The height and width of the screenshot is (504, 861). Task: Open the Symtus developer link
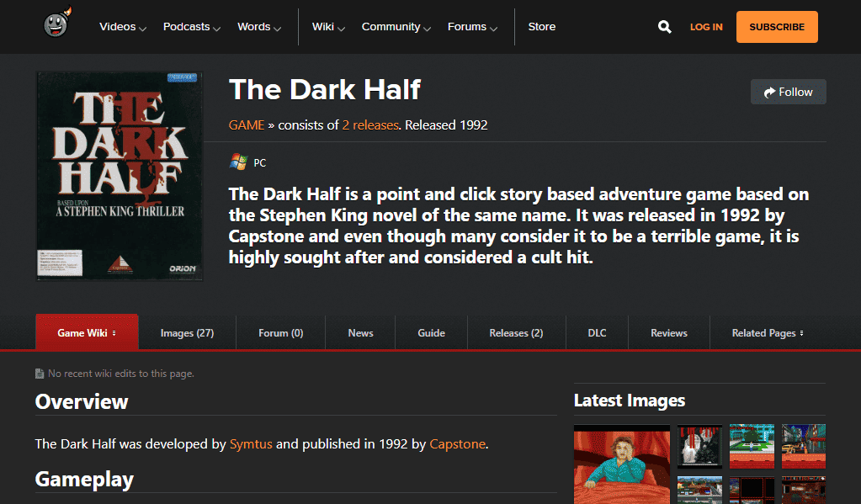coord(251,443)
